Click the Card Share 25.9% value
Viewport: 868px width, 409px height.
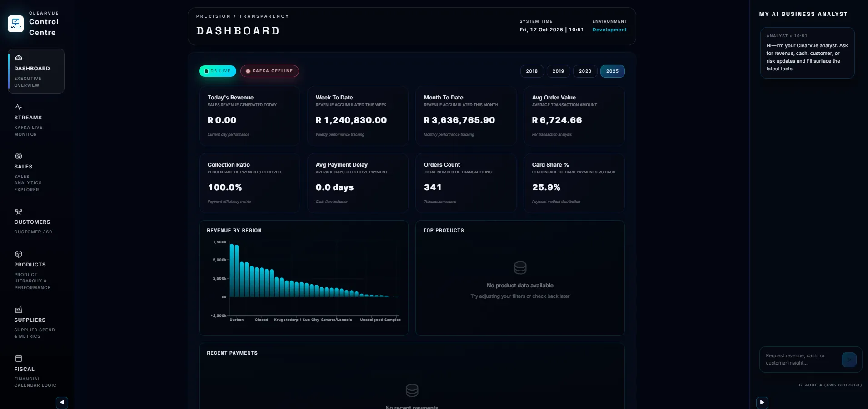point(546,187)
